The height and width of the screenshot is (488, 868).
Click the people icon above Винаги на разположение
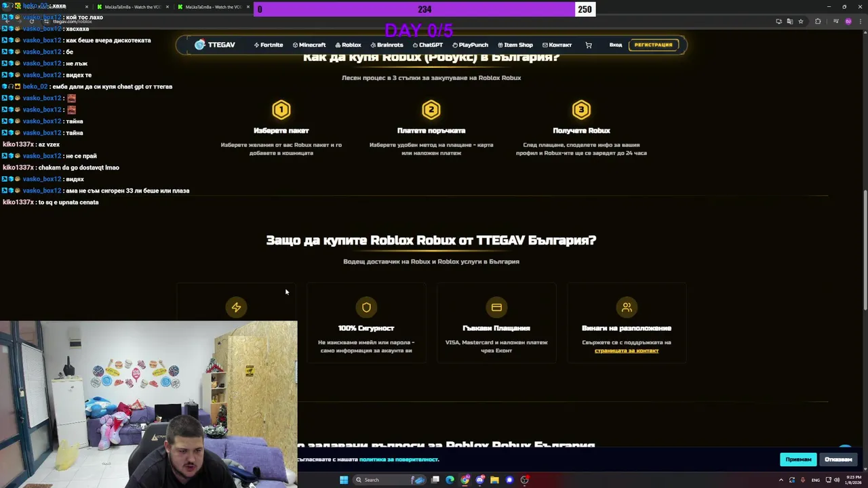[x=627, y=307]
